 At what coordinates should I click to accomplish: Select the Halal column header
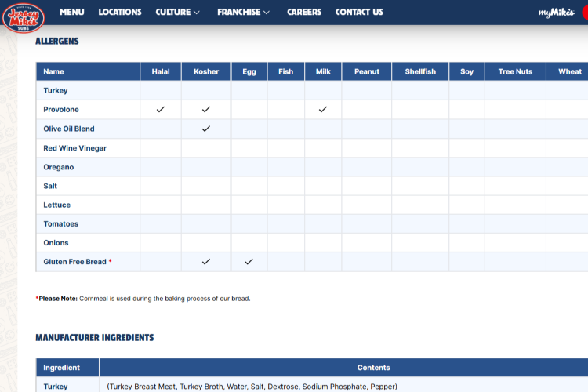click(x=161, y=71)
